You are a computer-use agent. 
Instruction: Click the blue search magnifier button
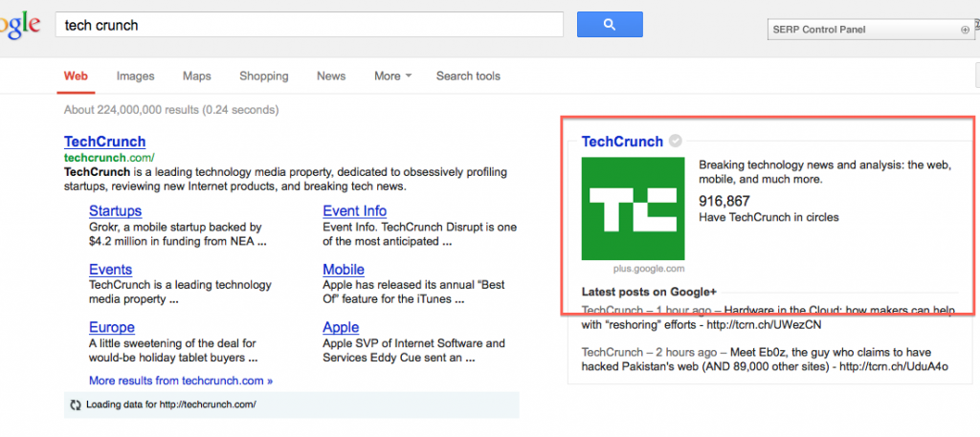610,25
